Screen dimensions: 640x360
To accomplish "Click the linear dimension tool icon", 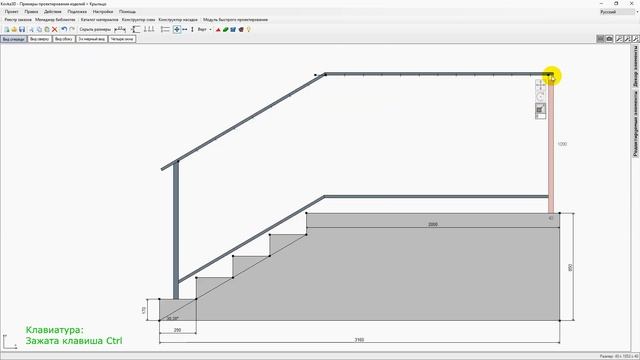I will point(120,29).
